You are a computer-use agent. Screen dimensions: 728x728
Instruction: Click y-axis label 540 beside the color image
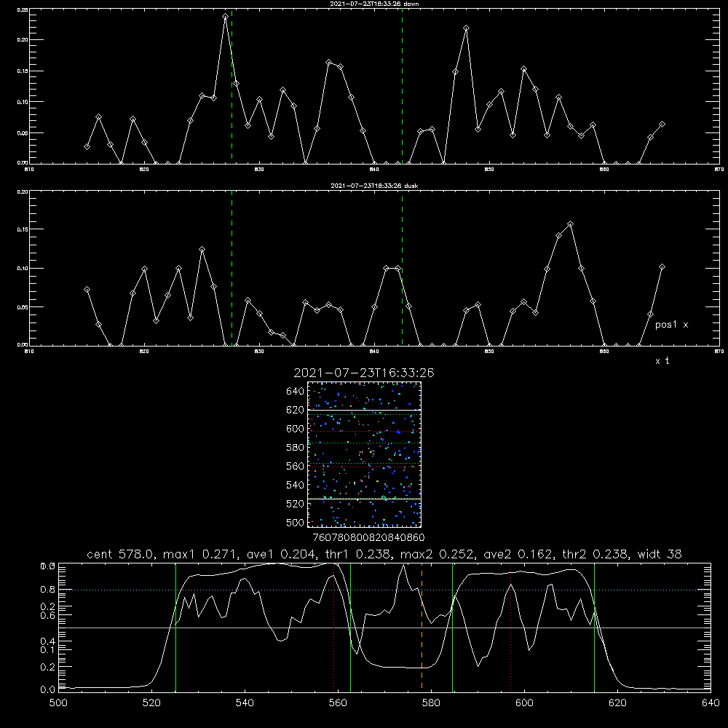(x=296, y=485)
